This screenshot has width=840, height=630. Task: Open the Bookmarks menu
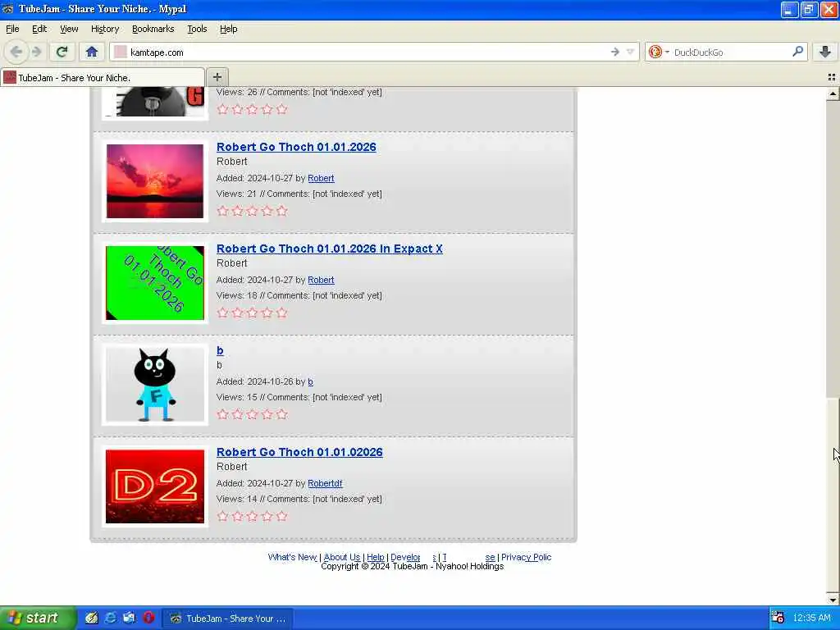[x=153, y=29]
